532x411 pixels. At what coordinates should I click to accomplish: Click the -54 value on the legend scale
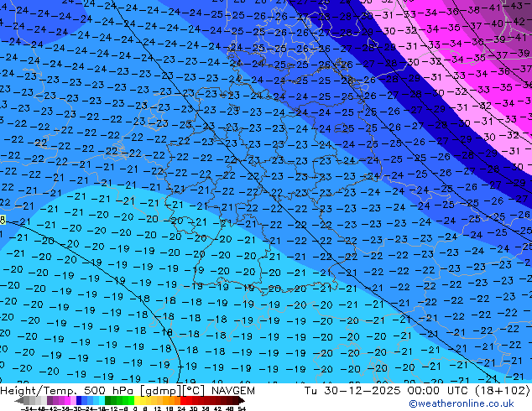pos(27,408)
